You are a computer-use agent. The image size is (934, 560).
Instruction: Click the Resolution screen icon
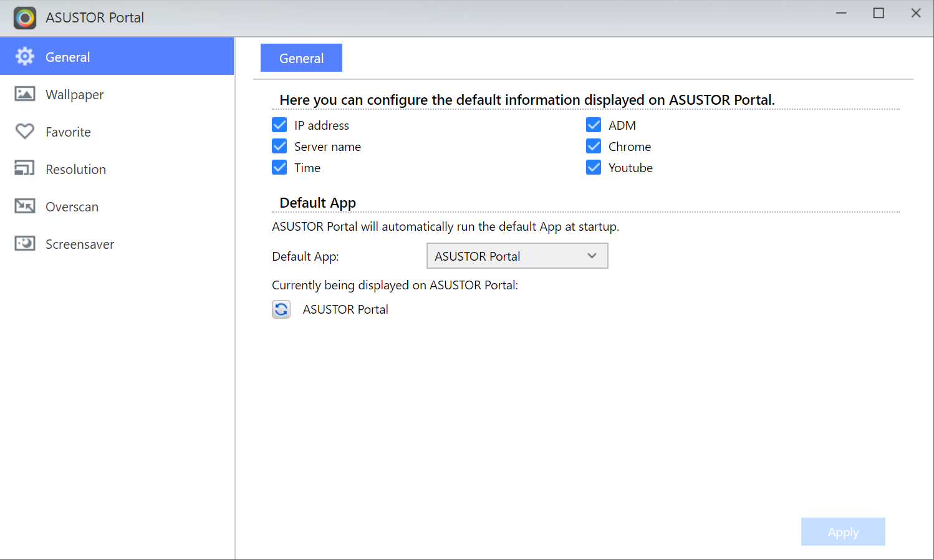coord(25,168)
